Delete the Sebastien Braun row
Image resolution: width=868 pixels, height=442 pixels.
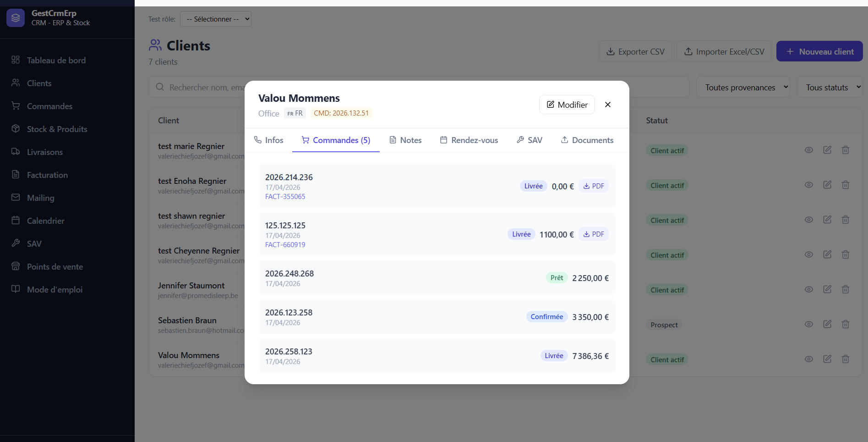click(x=846, y=324)
